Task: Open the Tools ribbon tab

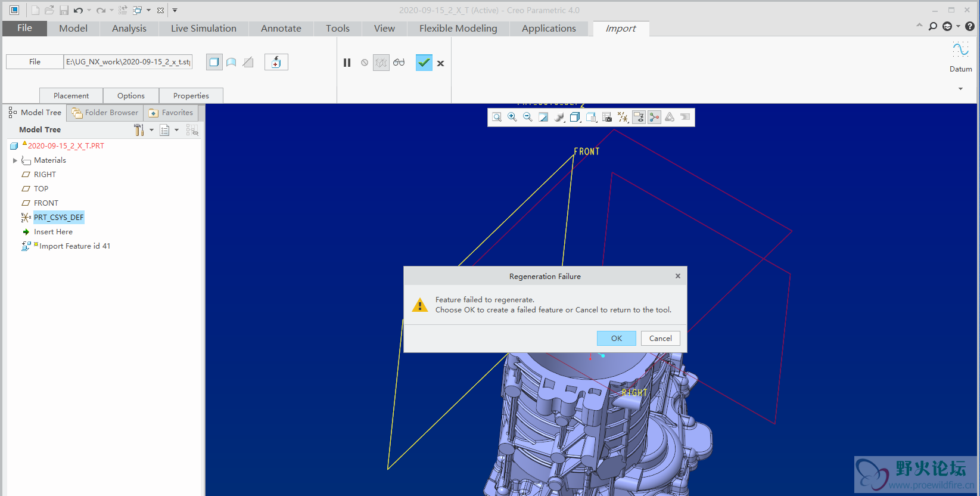Action: coord(338,28)
